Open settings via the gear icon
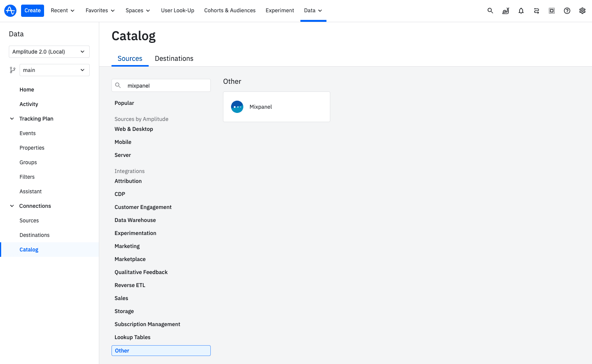592x364 pixels. tap(582, 10)
